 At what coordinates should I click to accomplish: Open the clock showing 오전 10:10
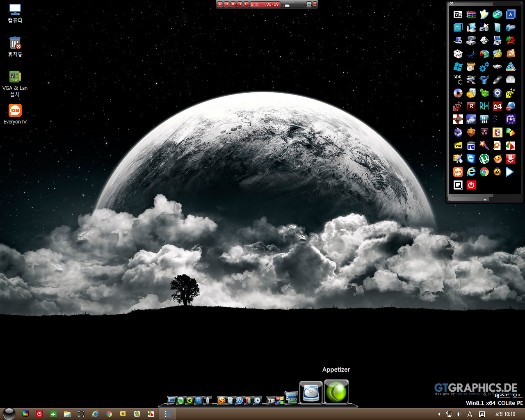click(x=505, y=414)
